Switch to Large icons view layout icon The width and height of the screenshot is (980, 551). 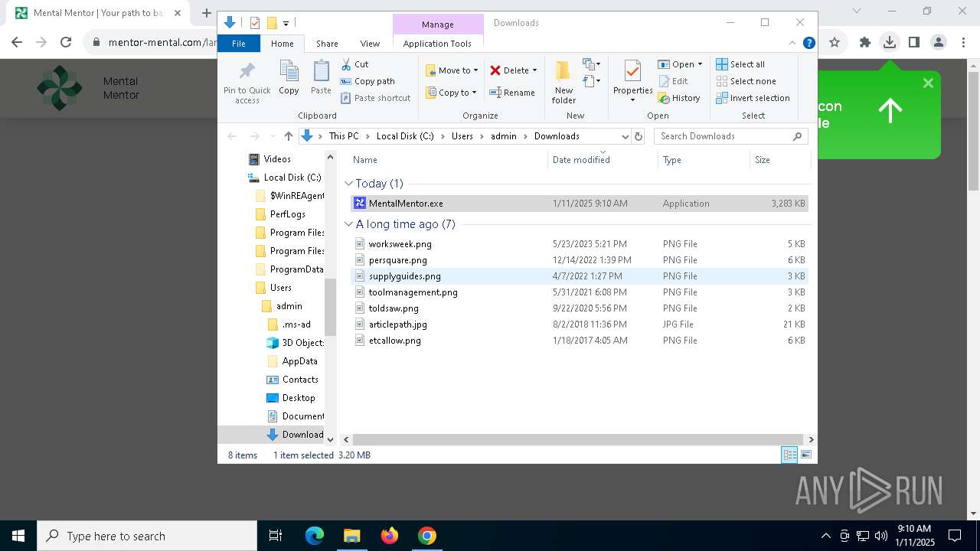click(805, 455)
